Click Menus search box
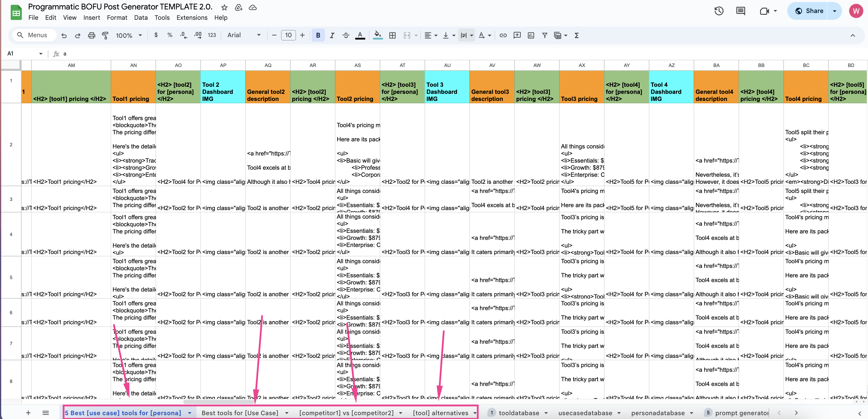This screenshot has width=868, height=419. click(34, 35)
